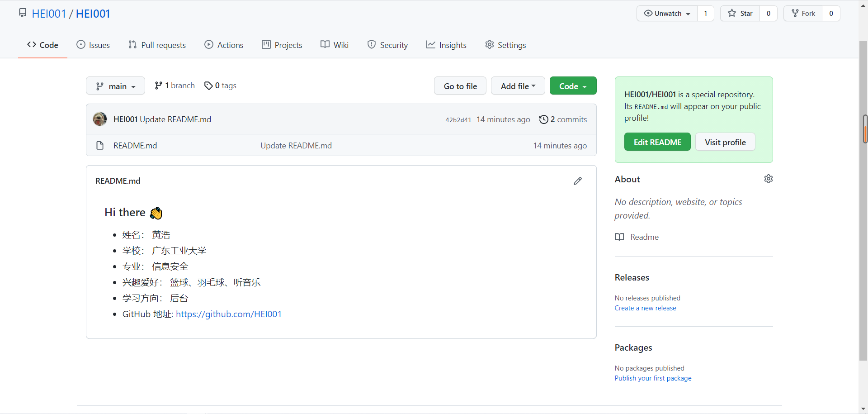View the stargazers count beside Star
The height and width of the screenshot is (414, 868).
(x=768, y=14)
